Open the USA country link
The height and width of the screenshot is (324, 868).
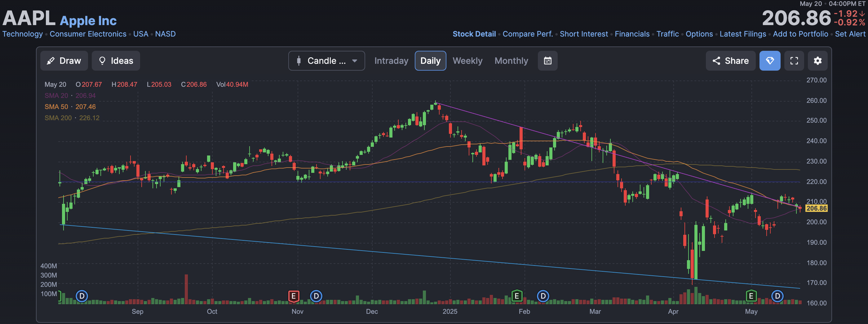click(140, 34)
